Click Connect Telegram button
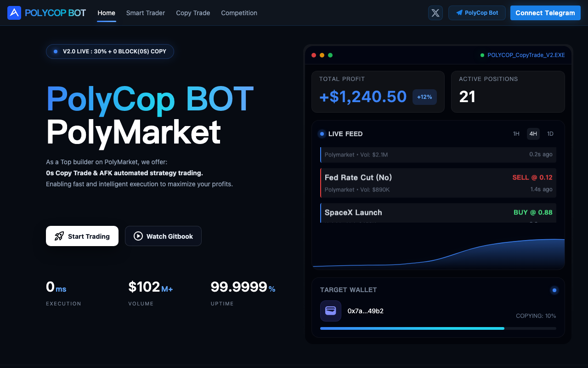588x368 pixels. pyautogui.click(x=545, y=13)
